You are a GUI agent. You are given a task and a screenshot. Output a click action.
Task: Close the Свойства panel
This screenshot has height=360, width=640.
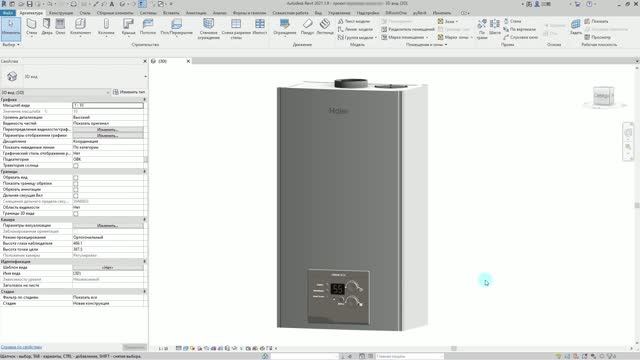point(145,61)
